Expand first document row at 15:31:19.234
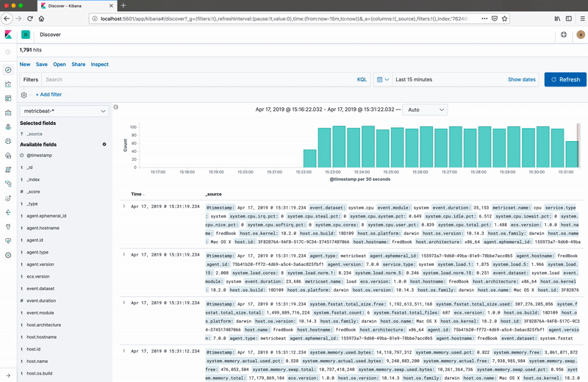This screenshot has height=382, width=588. click(x=124, y=206)
